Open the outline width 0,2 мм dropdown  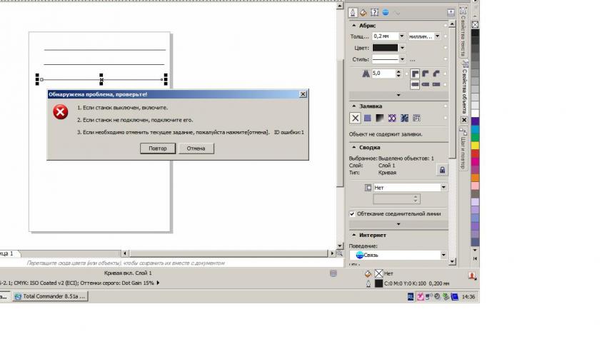click(x=402, y=36)
